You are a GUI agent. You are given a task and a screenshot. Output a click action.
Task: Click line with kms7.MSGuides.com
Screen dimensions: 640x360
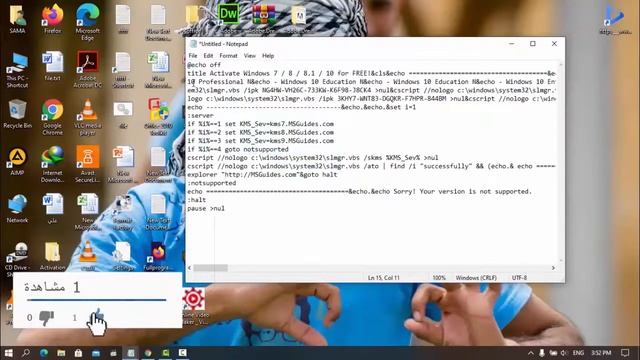[x=260, y=124]
